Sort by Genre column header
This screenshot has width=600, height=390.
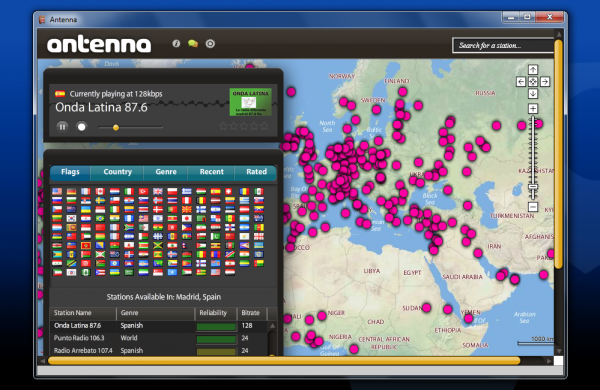click(x=156, y=313)
